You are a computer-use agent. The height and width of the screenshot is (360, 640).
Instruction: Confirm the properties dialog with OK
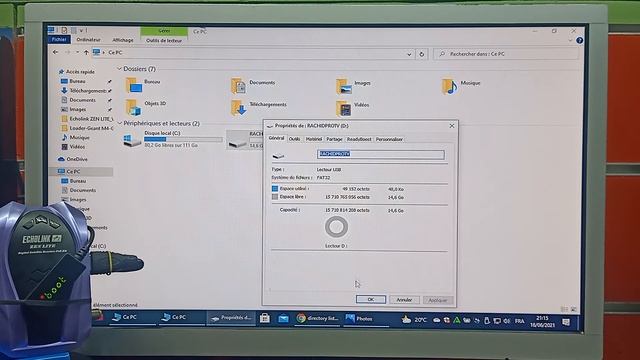click(371, 299)
